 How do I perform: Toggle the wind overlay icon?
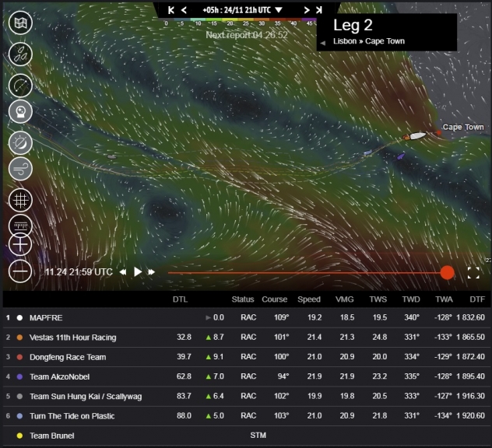click(20, 169)
